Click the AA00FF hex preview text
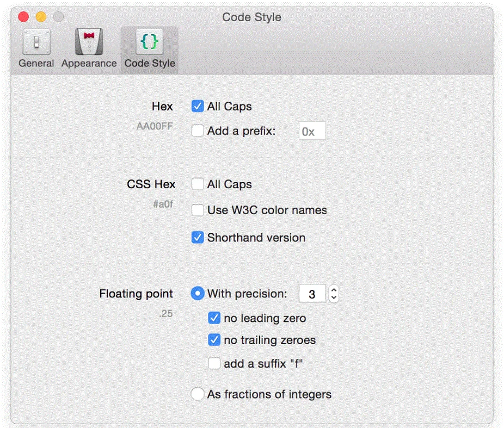Viewport: 504px width, 428px height. click(155, 126)
